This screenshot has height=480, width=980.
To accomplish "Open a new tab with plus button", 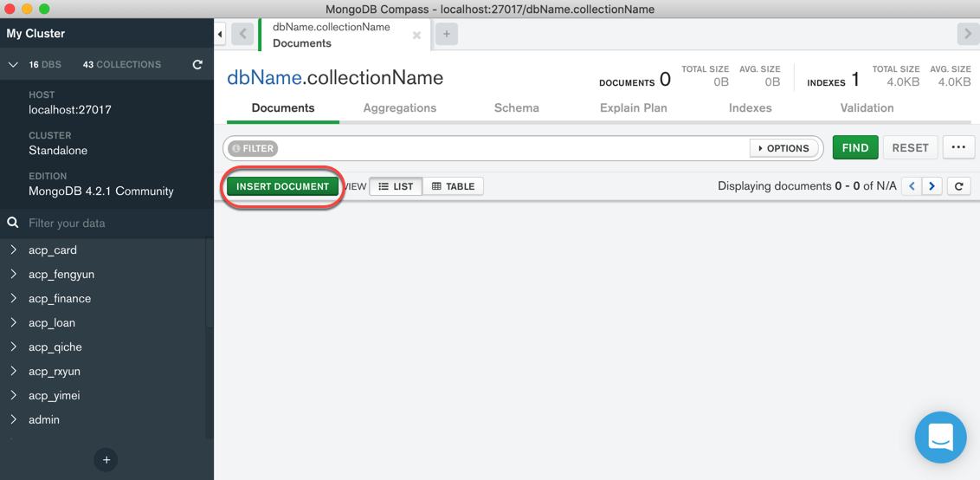I will (446, 34).
